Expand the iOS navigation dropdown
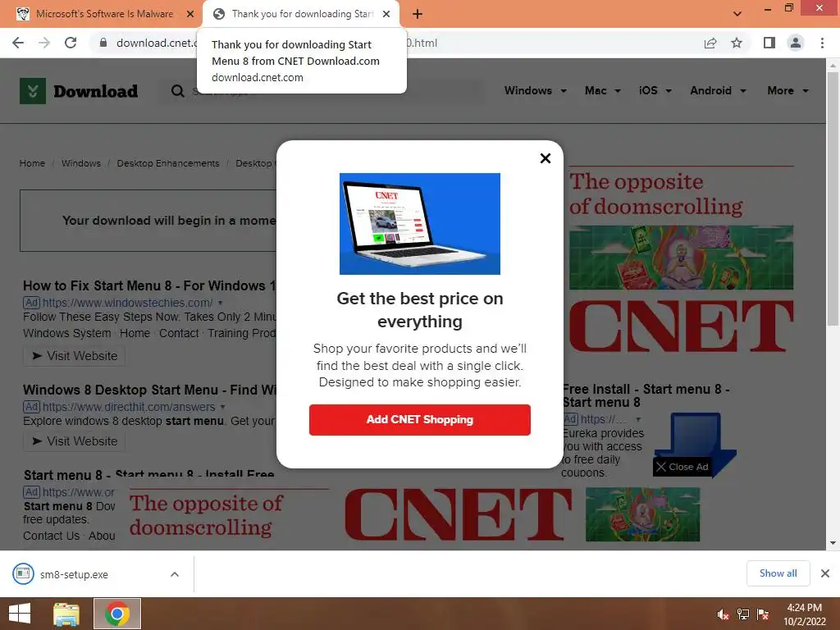This screenshot has height=630, width=840. coord(655,90)
